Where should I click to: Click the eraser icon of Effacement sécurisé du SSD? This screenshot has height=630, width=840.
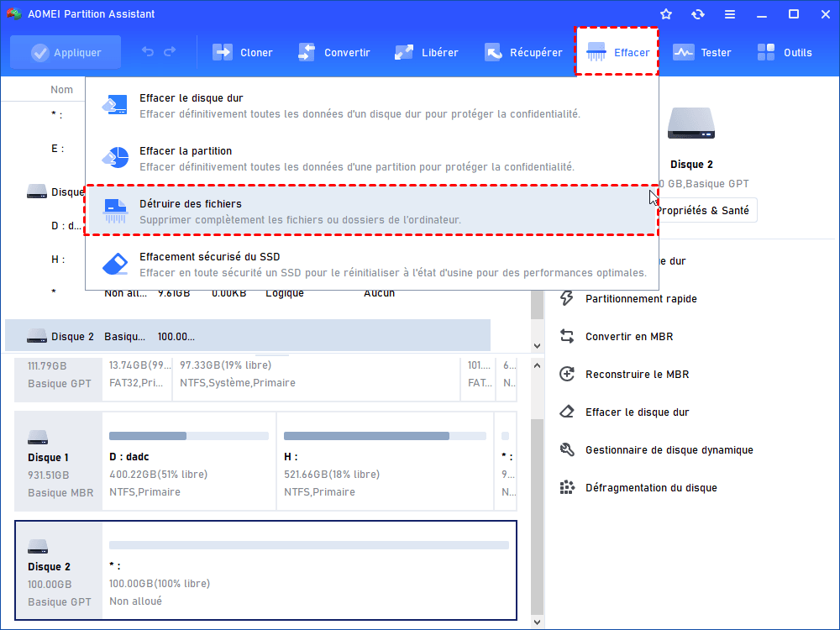point(115,264)
